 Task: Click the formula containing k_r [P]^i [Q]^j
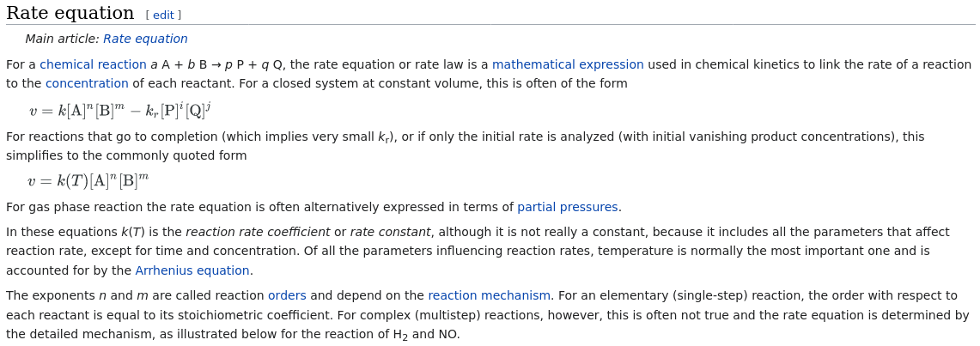click(x=120, y=111)
